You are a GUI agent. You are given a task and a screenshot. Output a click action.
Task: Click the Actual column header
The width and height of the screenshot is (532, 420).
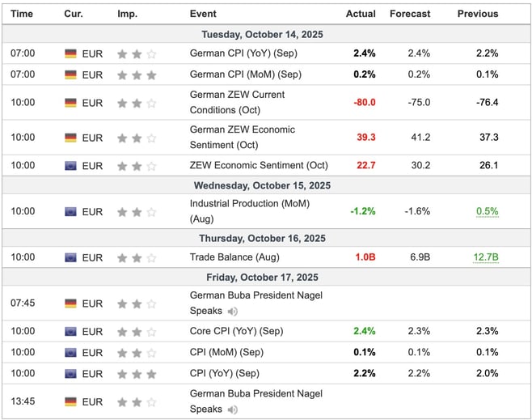point(361,14)
